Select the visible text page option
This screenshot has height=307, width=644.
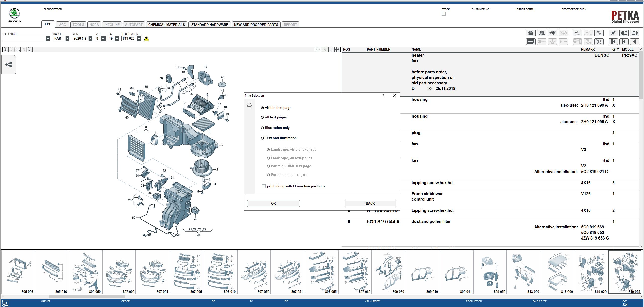263,108
